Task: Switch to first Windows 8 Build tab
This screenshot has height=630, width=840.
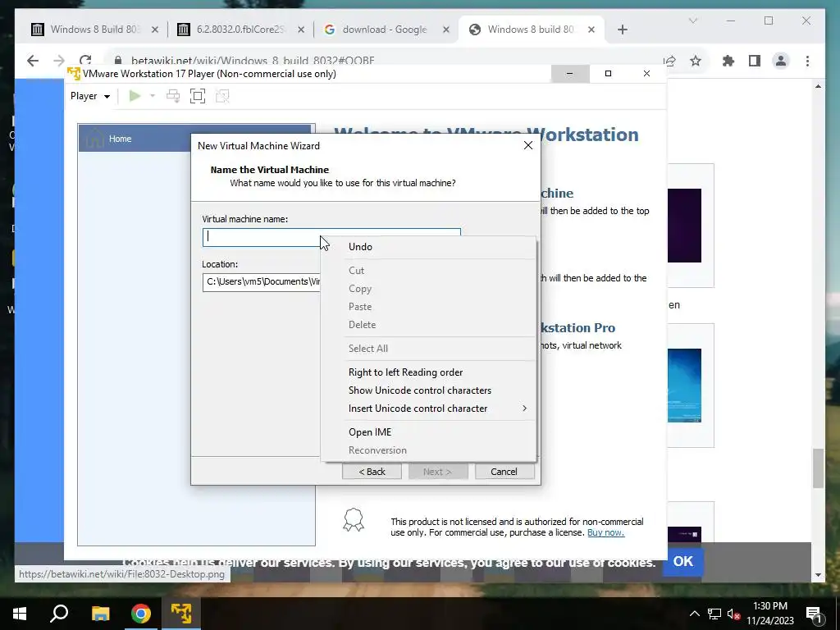Action: tap(95, 30)
